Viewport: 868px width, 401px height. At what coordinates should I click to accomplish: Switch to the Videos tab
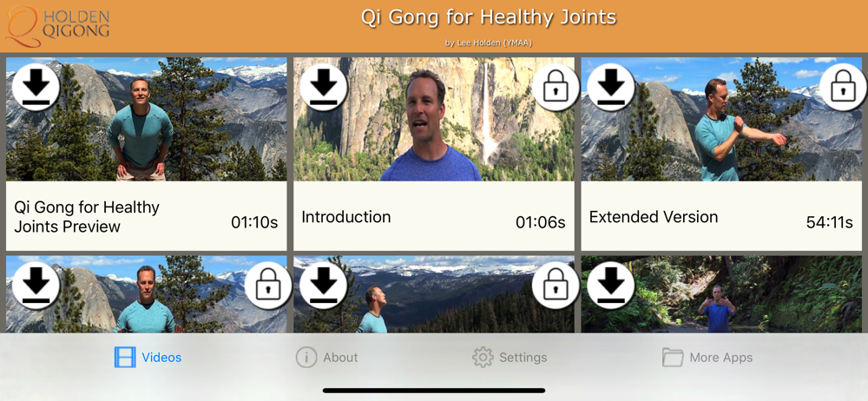click(x=148, y=358)
